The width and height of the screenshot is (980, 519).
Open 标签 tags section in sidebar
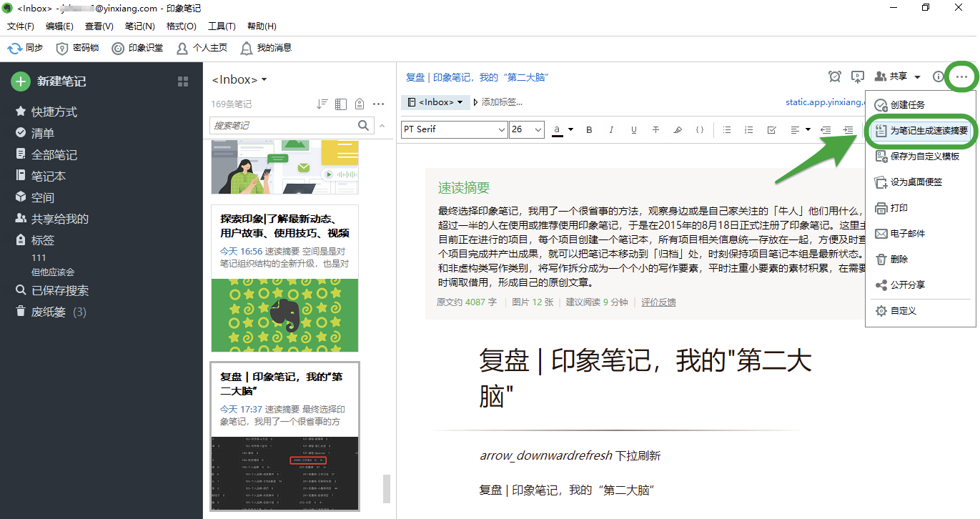point(35,240)
